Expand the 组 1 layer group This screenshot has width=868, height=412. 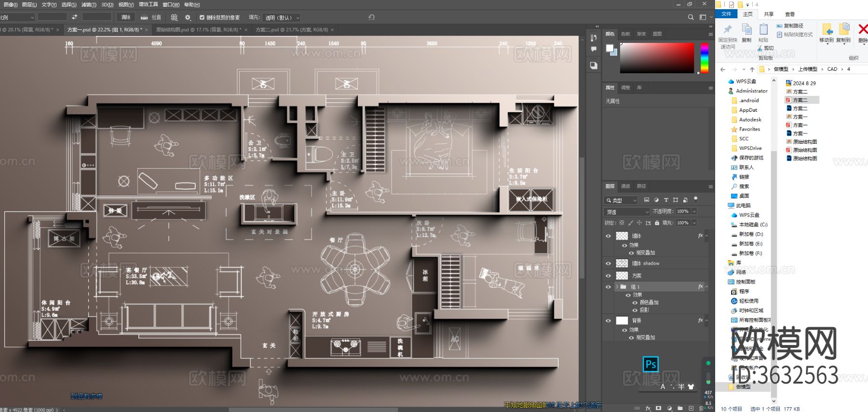click(617, 287)
